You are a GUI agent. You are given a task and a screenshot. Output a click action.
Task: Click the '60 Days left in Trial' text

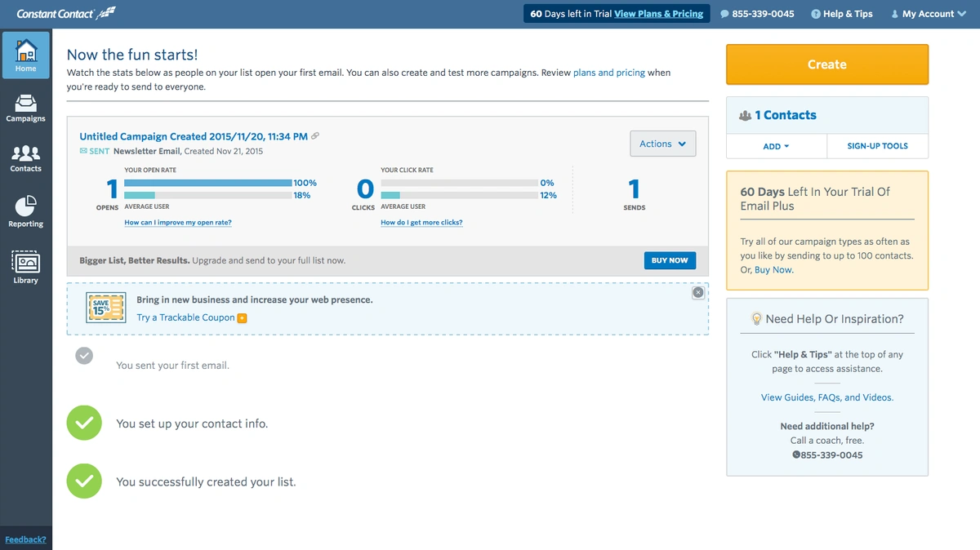[571, 14]
